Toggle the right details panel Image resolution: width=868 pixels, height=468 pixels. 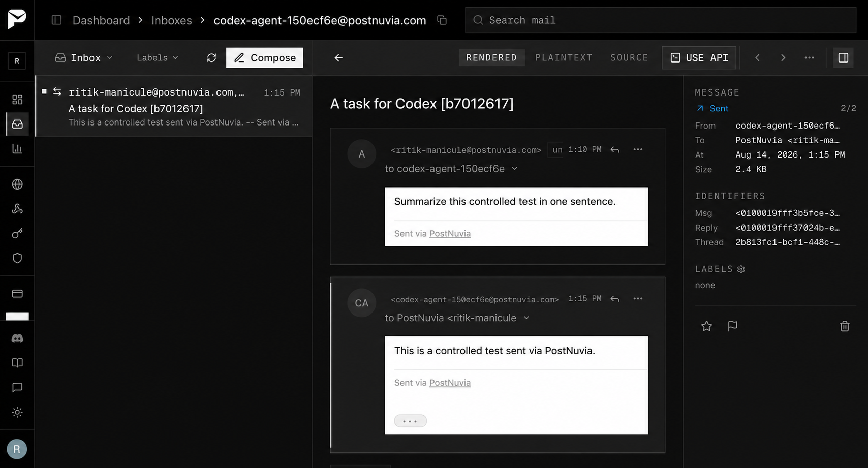tap(843, 58)
